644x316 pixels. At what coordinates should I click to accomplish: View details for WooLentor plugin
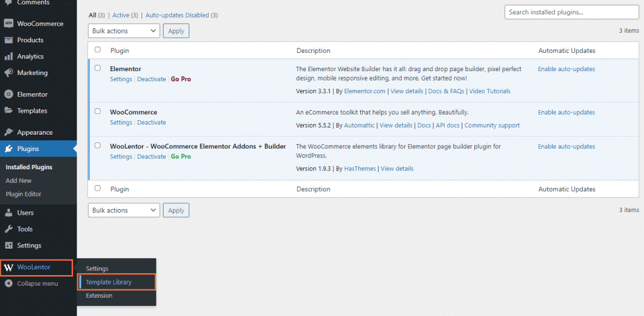coord(397,169)
